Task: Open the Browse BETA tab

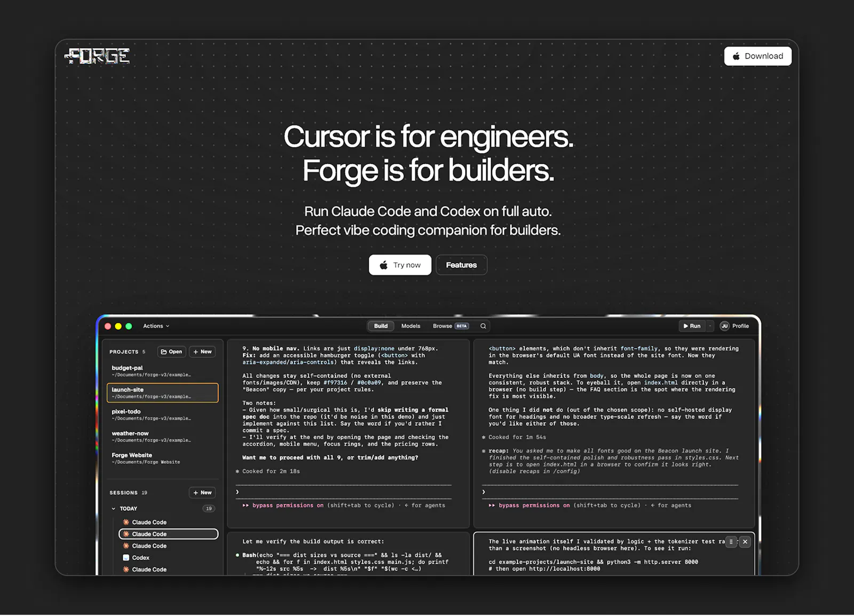Action: [x=450, y=326]
